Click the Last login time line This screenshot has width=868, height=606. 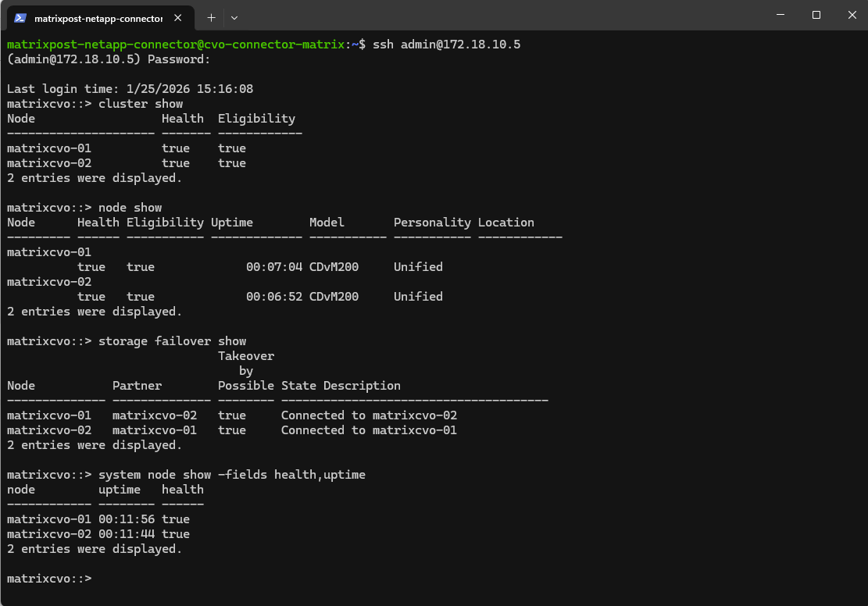130,89
